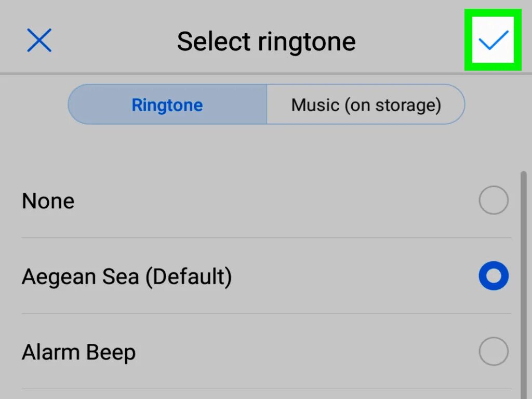Dismiss the Select ringtone screen
Viewport: 532px width, 399px height.
point(39,41)
